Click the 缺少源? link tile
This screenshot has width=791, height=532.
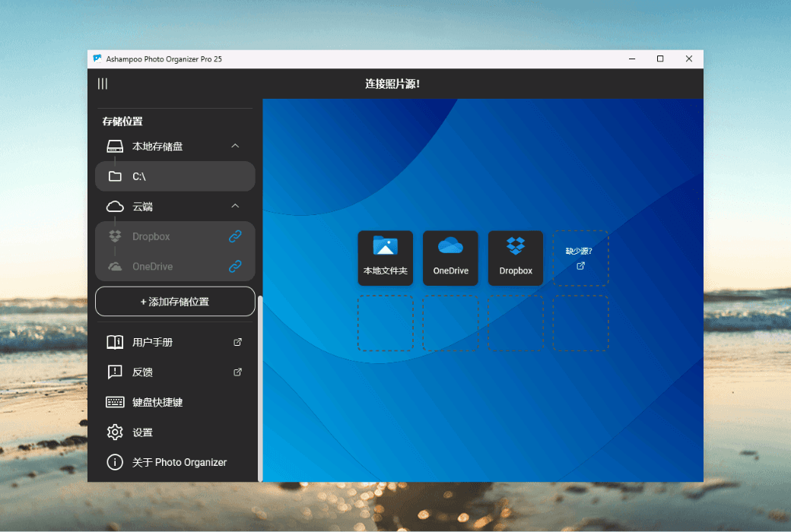point(580,258)
